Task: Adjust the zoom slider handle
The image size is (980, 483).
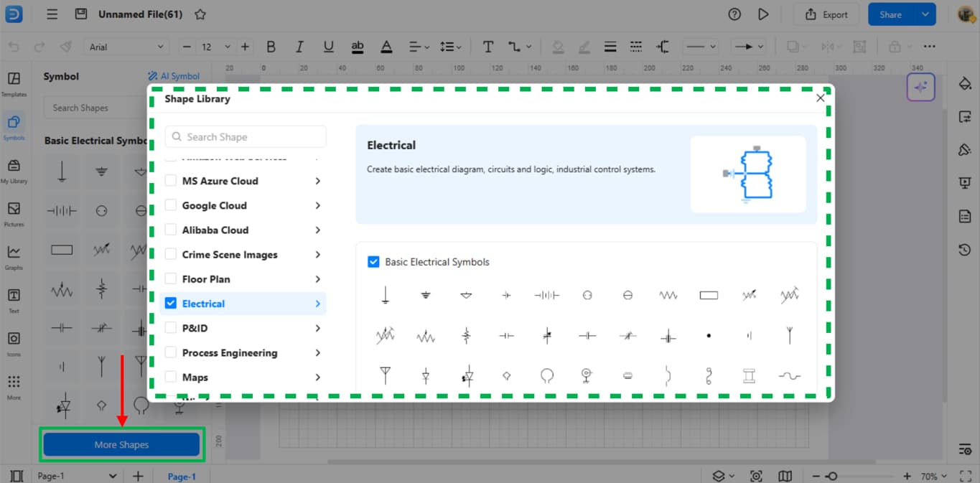Action: 831,477
